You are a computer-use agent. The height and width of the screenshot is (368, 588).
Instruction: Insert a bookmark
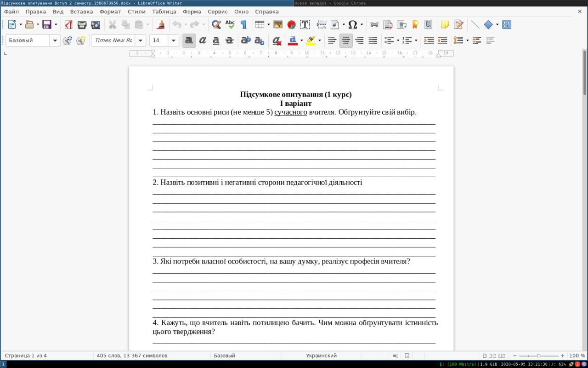point(415,24)
